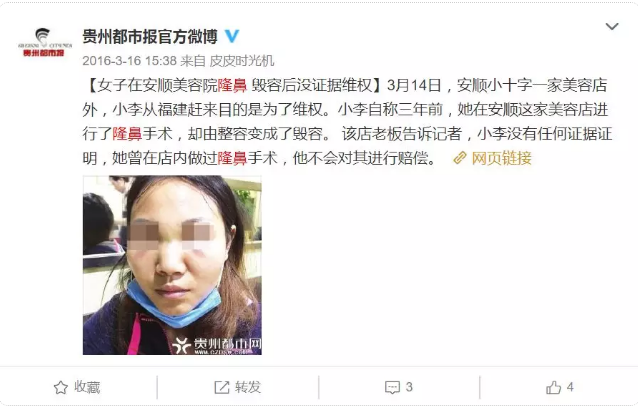Click the comment count 3
638x409 pixels.
(409, 387)
